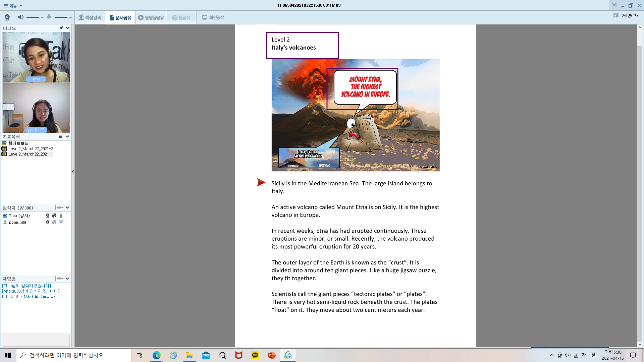Click the chat message input field
The width and height of the screenshot is (644, 362).
[36, 340]
